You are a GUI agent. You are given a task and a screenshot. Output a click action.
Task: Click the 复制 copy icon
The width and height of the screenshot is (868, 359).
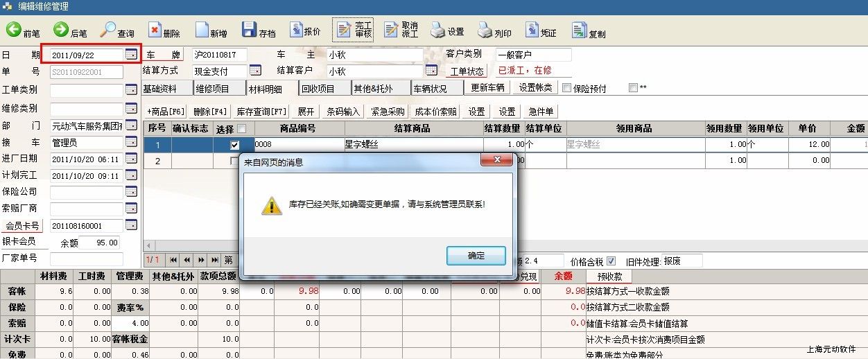coord(579,30)
